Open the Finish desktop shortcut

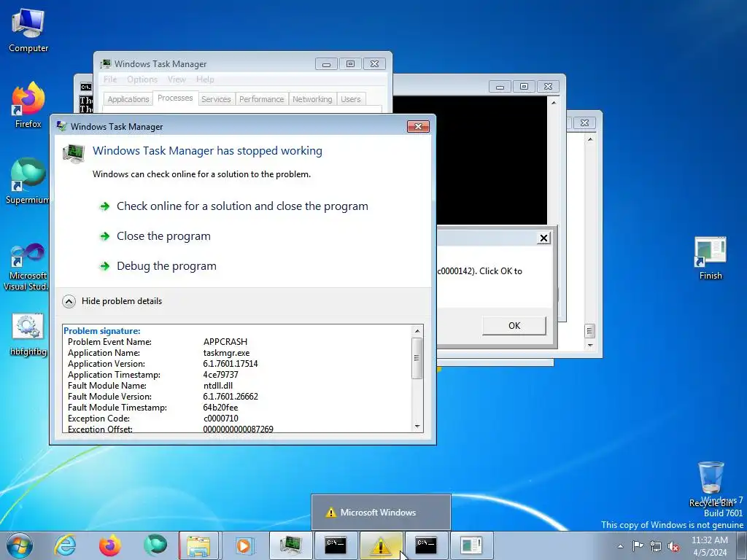[x=711, y=258]
